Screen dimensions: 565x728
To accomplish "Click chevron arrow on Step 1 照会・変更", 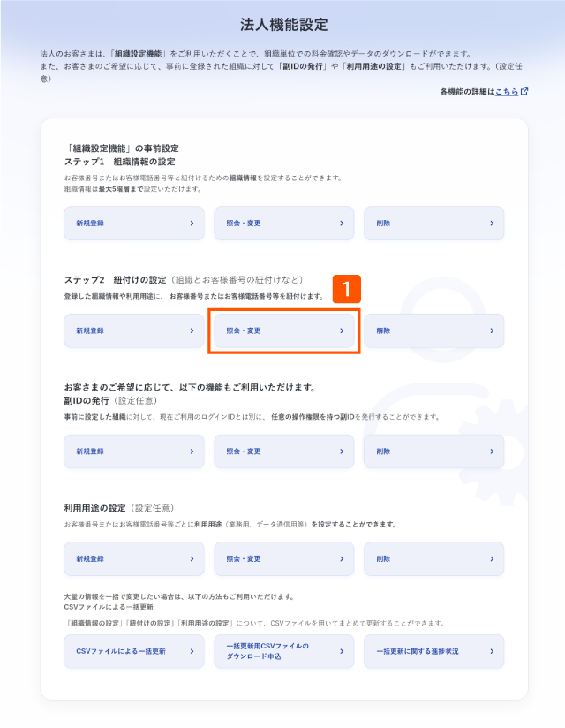I will click(x=342, y=224).
